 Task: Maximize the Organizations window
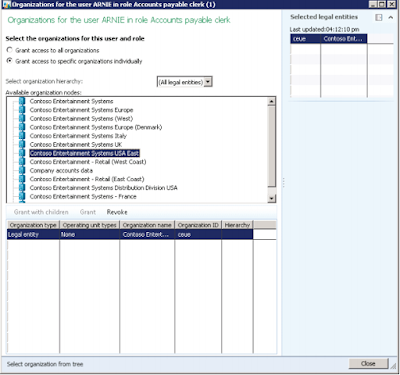point(382,4)
